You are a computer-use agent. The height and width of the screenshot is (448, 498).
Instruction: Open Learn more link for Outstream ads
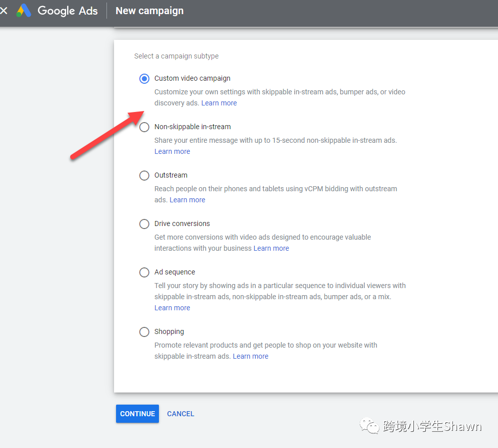click(187, 200)
